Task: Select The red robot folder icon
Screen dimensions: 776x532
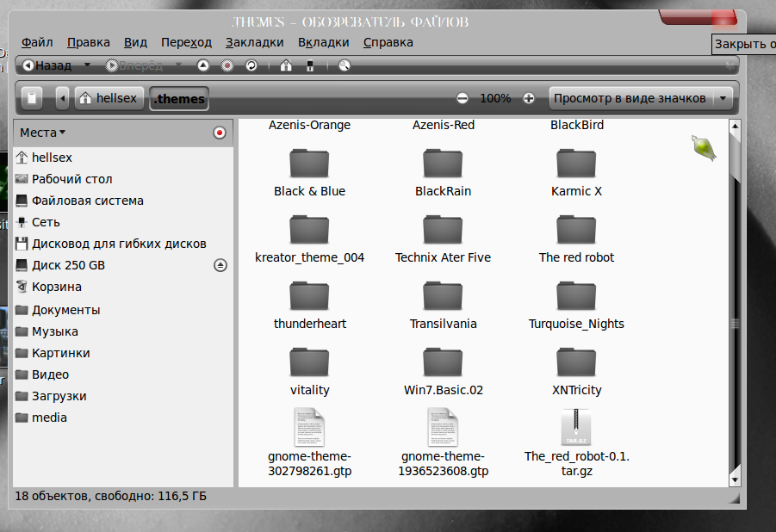Action: click(x=576, y=230)
